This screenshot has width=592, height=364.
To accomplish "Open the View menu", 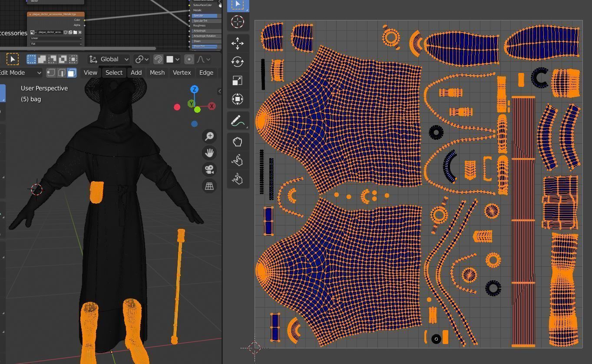I will pyautogui.click(x=90, y=73).
